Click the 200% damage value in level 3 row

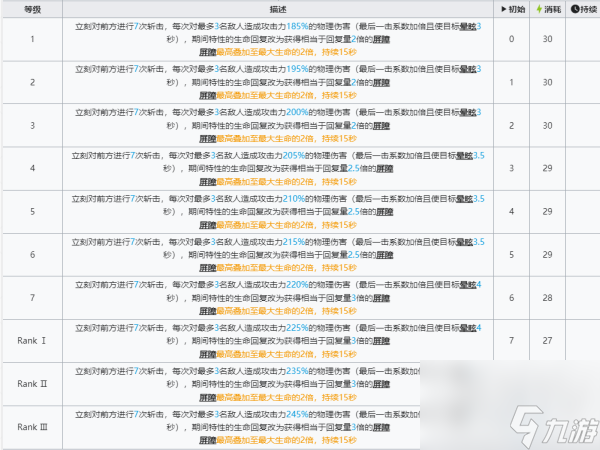coord(297,112)
